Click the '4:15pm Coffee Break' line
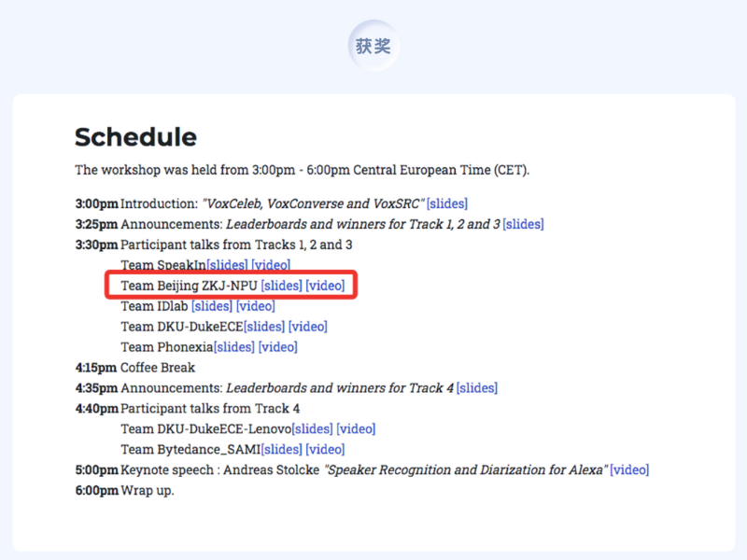The width and height of the screenshot is (747, 560). click(x=135, y=368)
